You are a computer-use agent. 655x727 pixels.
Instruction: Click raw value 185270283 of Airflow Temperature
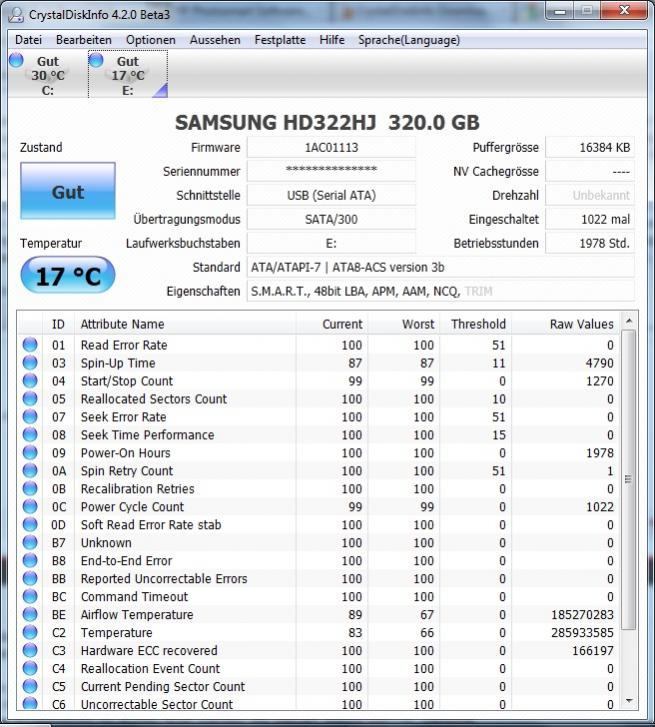tap(582, 614)
